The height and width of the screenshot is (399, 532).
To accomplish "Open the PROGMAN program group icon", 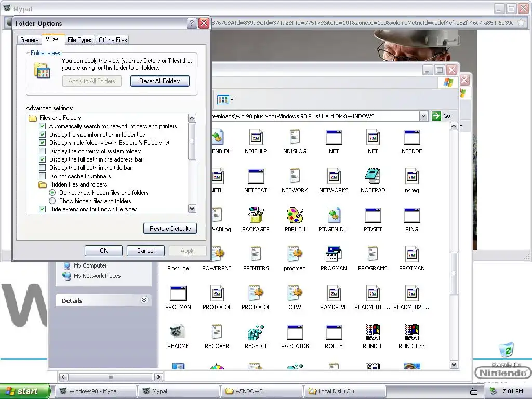I will click(334, 254).
